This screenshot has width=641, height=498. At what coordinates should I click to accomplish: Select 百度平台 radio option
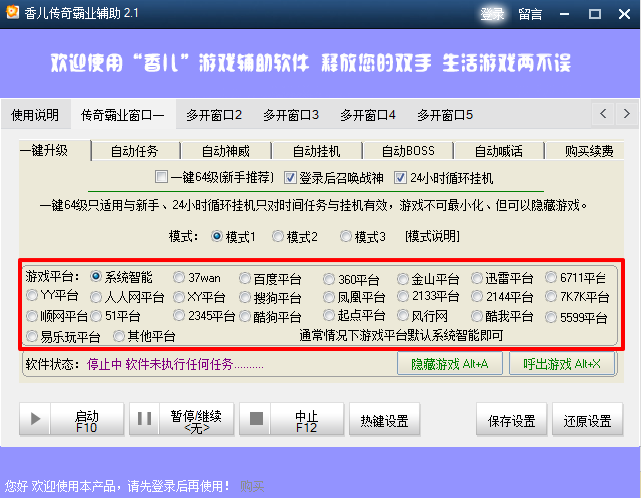tap(244, 277)
